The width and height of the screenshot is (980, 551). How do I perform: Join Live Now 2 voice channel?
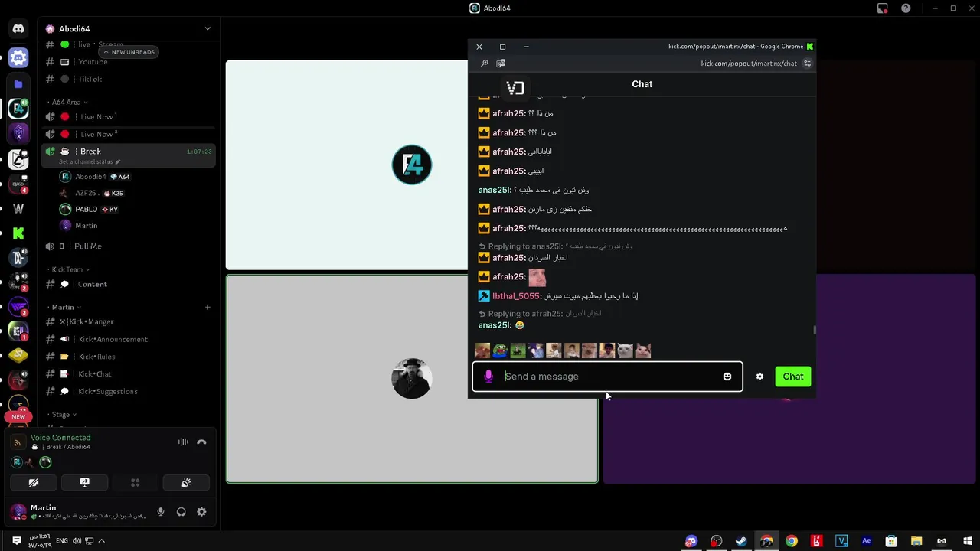click(128, 134)
